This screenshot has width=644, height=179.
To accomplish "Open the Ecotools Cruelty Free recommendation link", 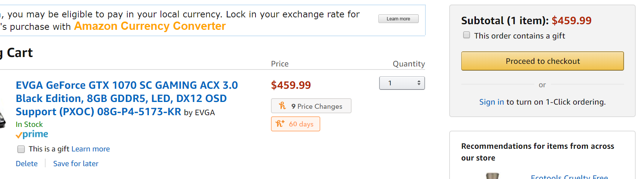I will [x=569, y=177].
